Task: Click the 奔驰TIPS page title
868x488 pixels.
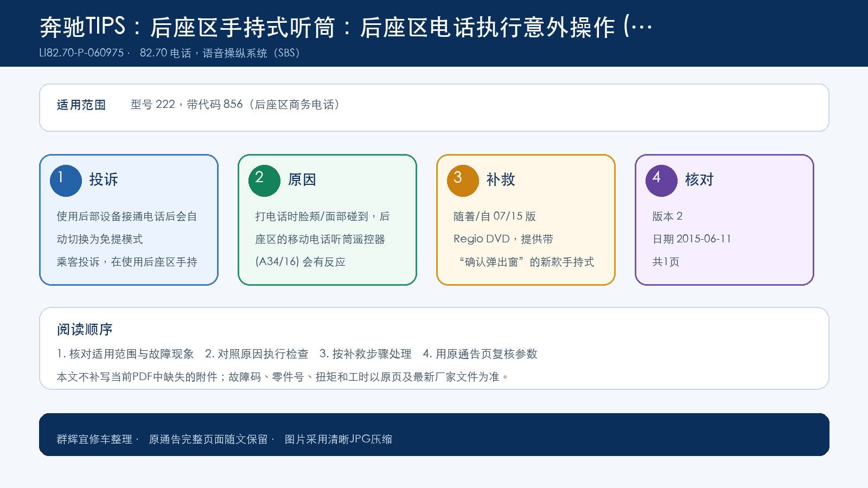Action: click(346, 27)
